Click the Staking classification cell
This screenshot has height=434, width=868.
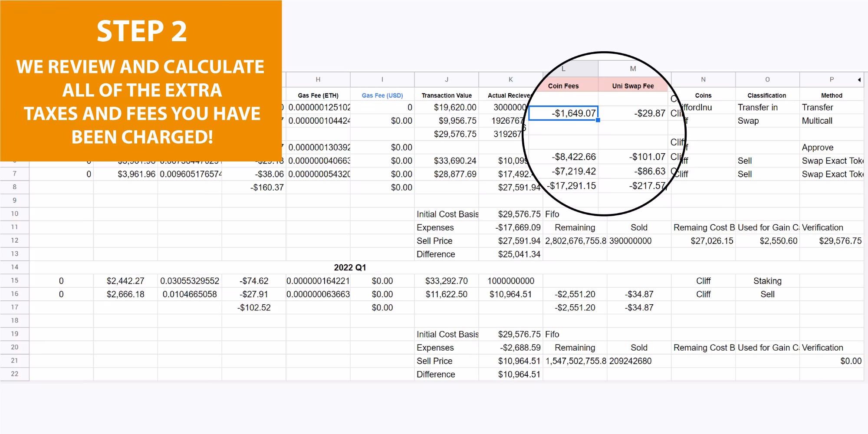(767, 281)
